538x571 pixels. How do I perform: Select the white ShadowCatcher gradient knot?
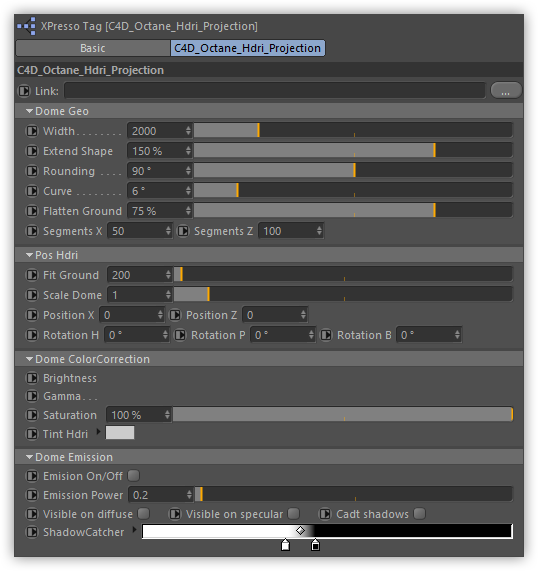(x=286, y=545)
